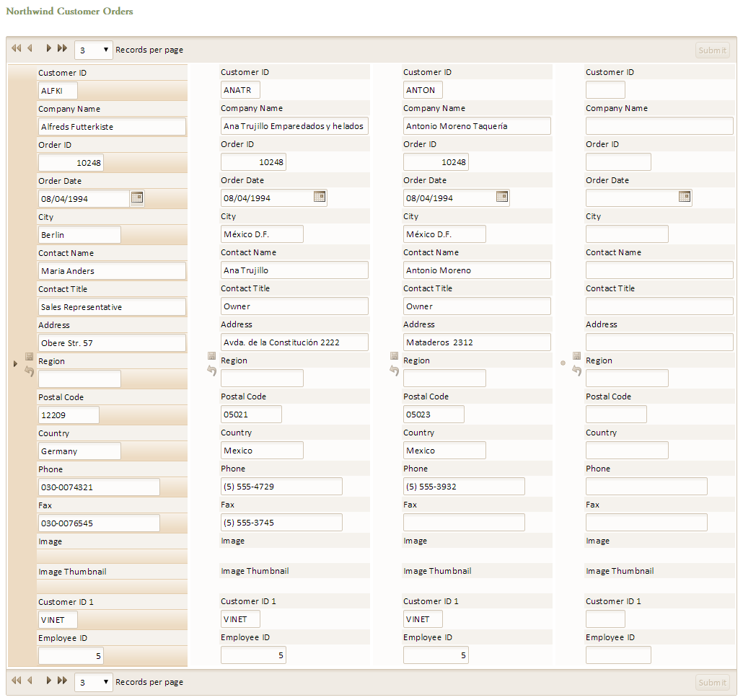The height and width of the screenshot is (700, 743).
Task: Go to next page in top pager
Action: (48, 48)
